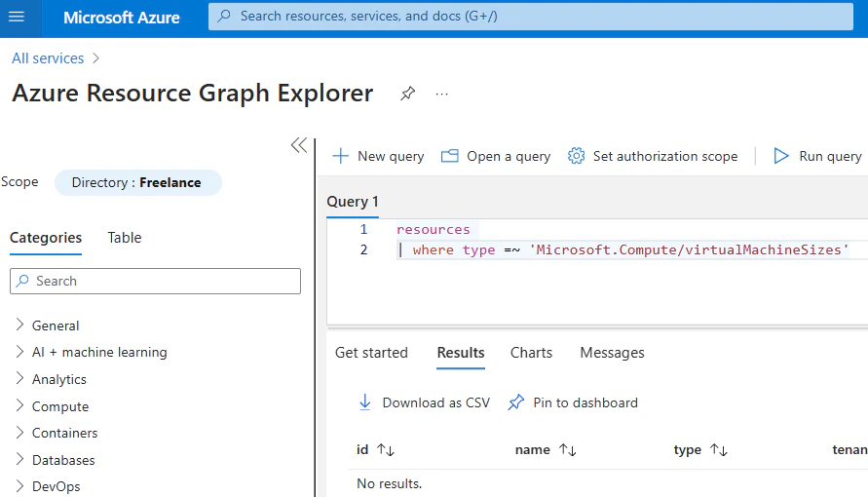Click the Run query label
This screenshot has height=497, width=868.
830,157
